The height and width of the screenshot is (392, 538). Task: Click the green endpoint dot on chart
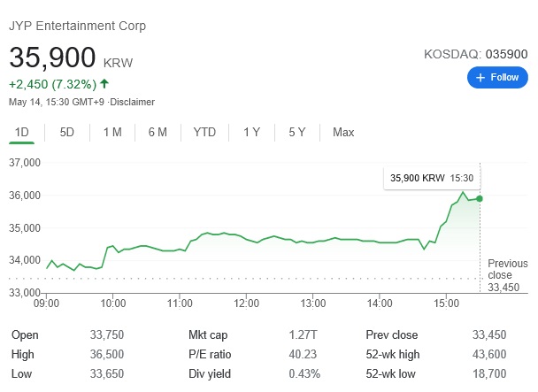480,198
